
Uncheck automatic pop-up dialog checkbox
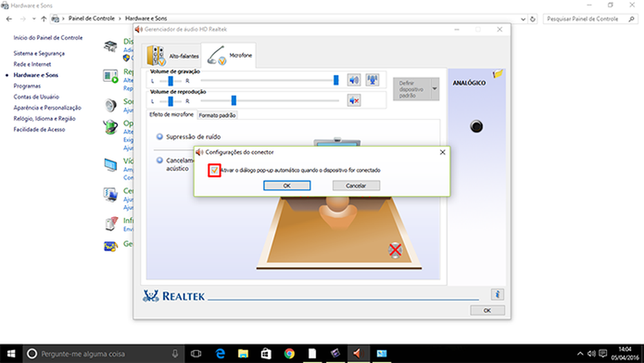click(215, 170)
